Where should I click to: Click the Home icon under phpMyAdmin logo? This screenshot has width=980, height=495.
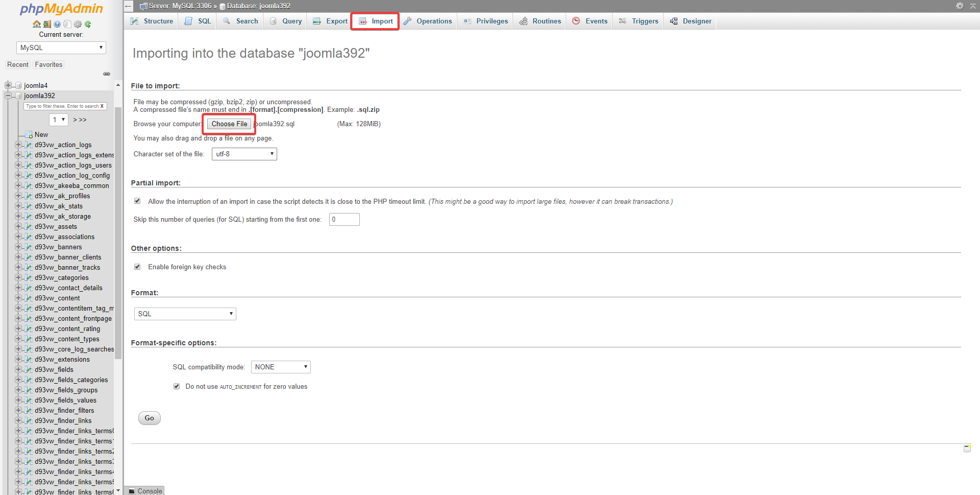(36, 24)
